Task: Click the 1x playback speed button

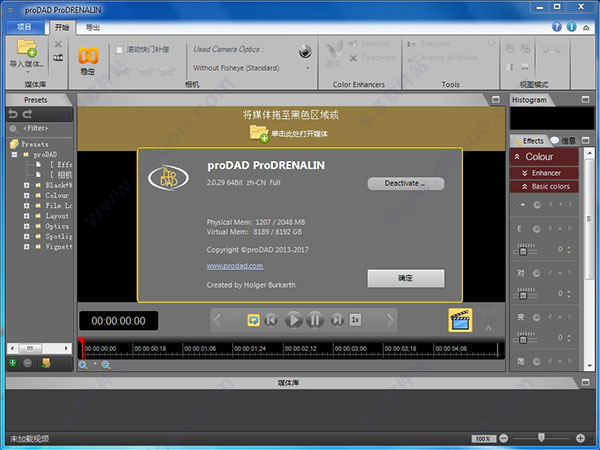Action: tap(355, 320)
